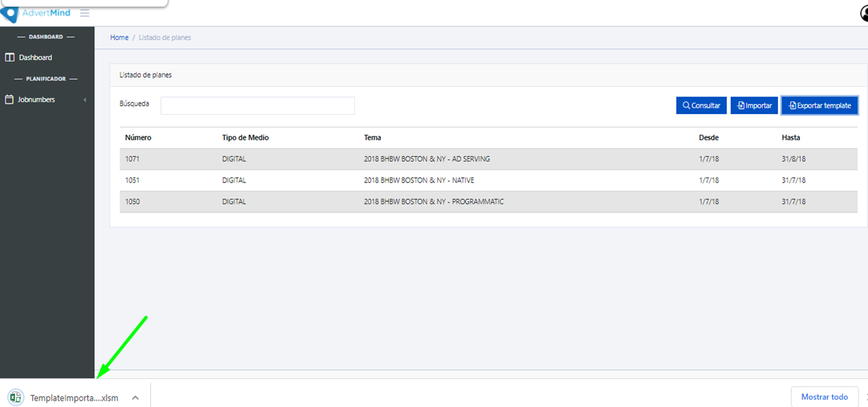The image size is (868, 407).
Task: Expand the Jobnumbers submenu chevron
Action: 85,100
